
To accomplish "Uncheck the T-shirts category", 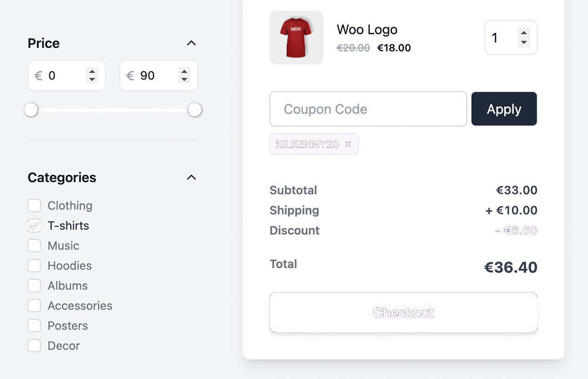I will 34,226.
